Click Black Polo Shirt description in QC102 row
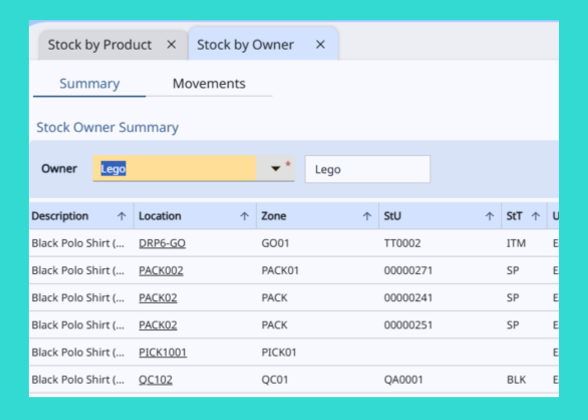This screenshot has width=588, height=420. 78,380
